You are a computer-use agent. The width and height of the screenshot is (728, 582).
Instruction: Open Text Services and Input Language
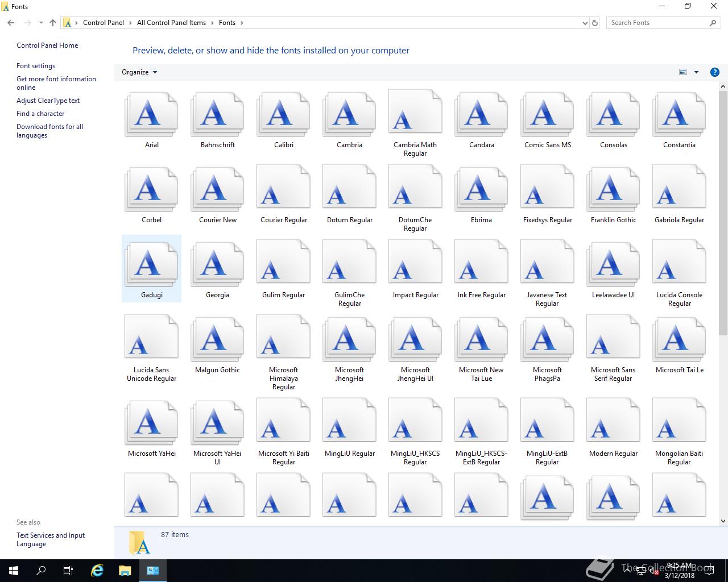(x=51, y=539)
